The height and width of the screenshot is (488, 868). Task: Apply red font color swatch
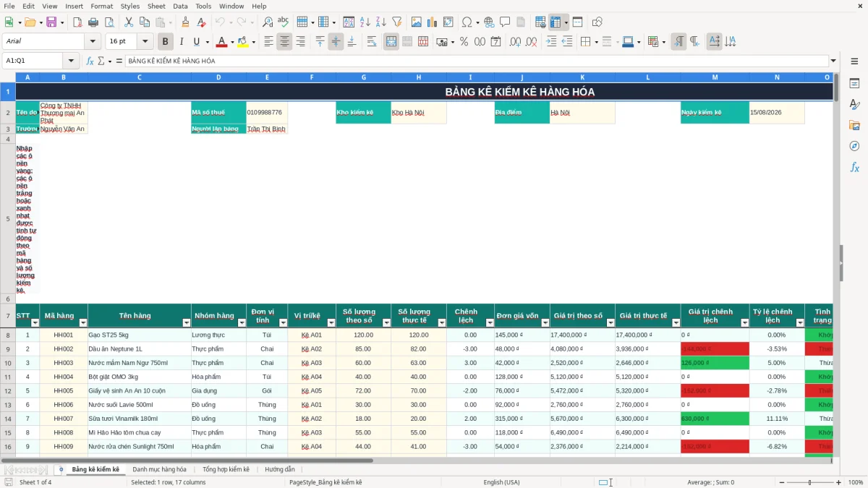[222, 42]
